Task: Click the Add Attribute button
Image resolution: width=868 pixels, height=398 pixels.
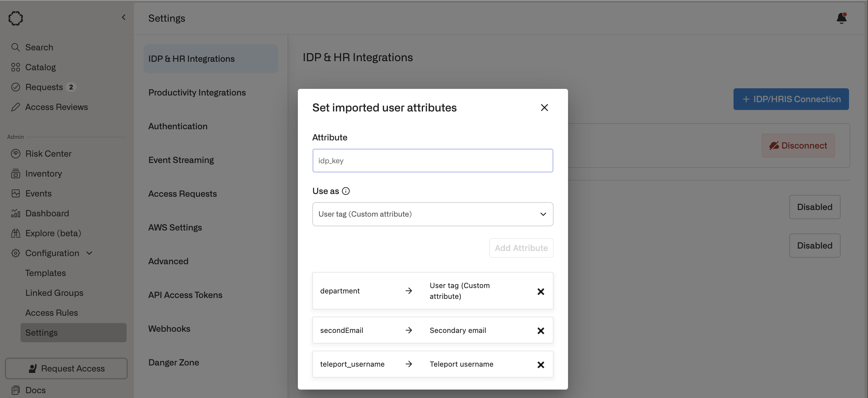Action: pos(521,248)
